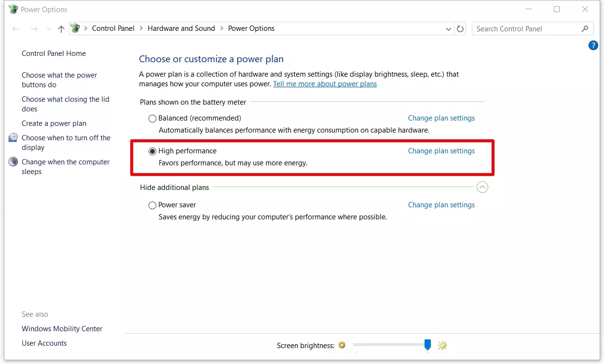Image resolution: width=604 pixels, height=364 pixels.
Task: Click the Refresh icon beside the address bar
Action: coord(460,29)
